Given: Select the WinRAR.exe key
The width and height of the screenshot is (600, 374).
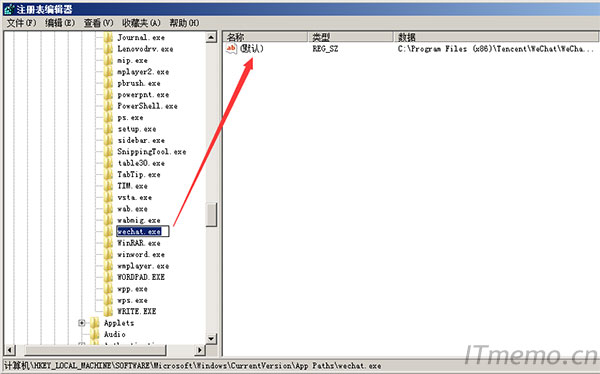Looking at the screenshot, I should (139, 243).
